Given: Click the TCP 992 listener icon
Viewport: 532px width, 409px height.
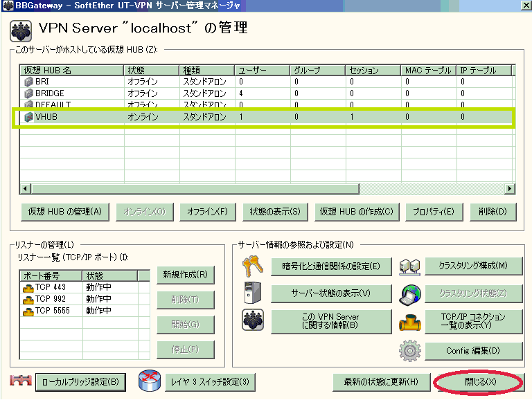Looking at the screenshot, I should point(28,300).
